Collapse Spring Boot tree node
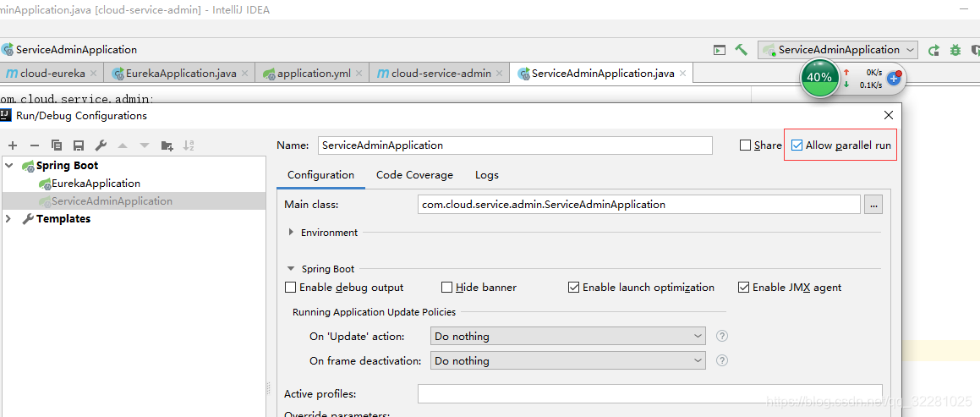This screenshot has height=417, width=980. [x=8, y=166]
